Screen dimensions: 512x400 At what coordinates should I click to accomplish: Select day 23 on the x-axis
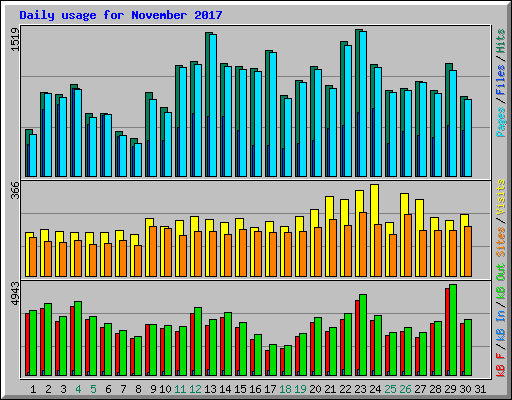point(360,389)
